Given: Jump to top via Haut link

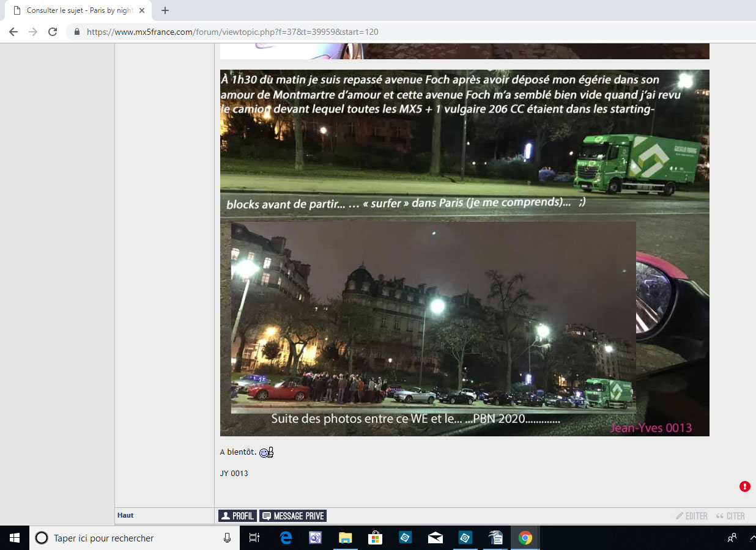Looking at the screenshot, I should tap(125, 515).
